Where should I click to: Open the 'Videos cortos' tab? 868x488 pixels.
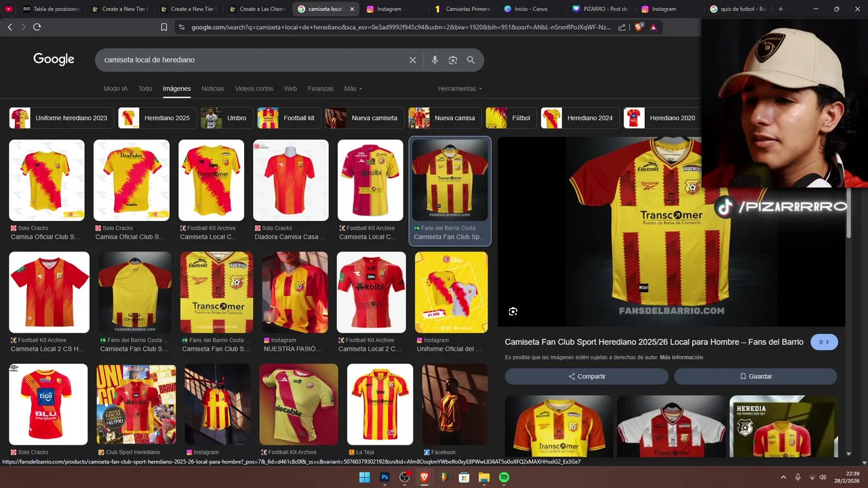click(x=254, y=89)
